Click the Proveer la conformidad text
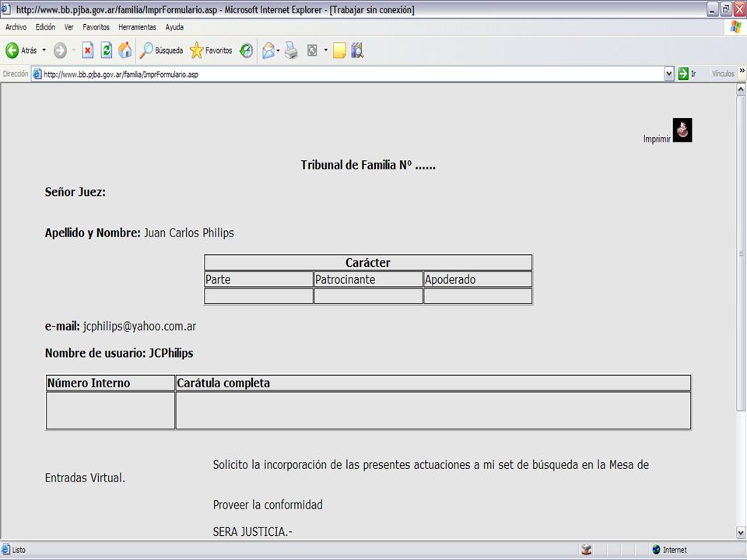The width and height of the screenshot is (747, 560). pos(268,505)
